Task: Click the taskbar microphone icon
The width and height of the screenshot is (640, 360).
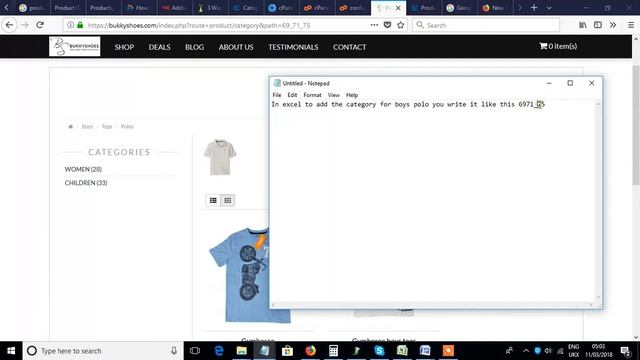Action: pyautogui.click(x=174, y=351)
